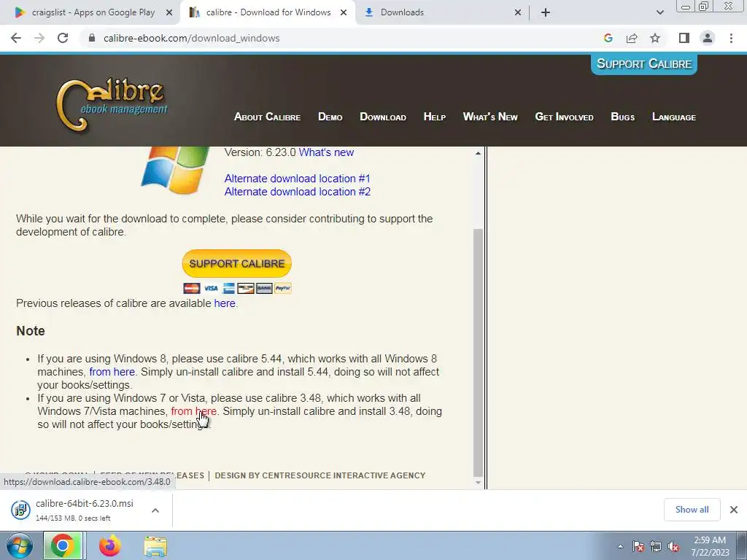The height and width of the screenshot is (560, 747).
Task: Click the share page icon
Action: (632, 38)
